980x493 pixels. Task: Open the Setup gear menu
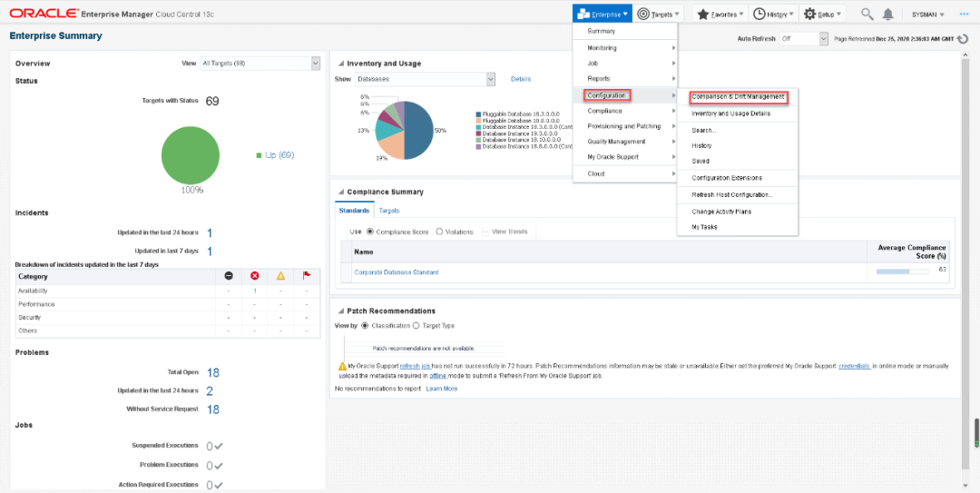click(823, 15)
